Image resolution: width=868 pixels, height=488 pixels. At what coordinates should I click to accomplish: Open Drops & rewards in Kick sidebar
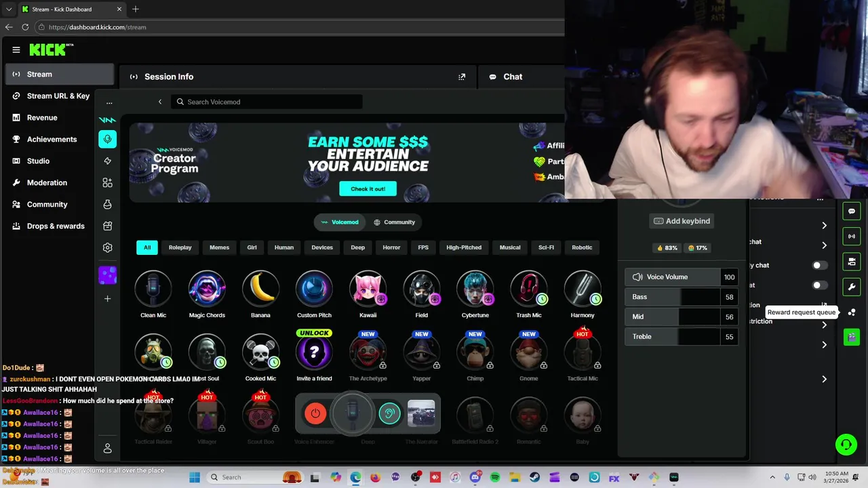pyautogui.click(x=56, y=226)
